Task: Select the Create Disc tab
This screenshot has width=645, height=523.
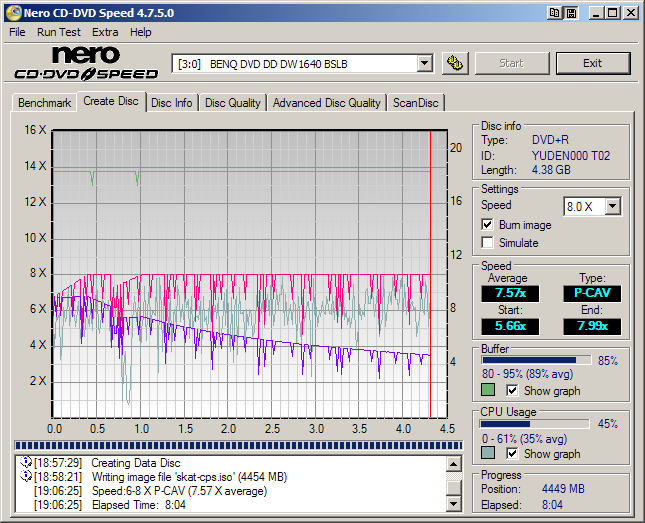Action: point(111,101)
